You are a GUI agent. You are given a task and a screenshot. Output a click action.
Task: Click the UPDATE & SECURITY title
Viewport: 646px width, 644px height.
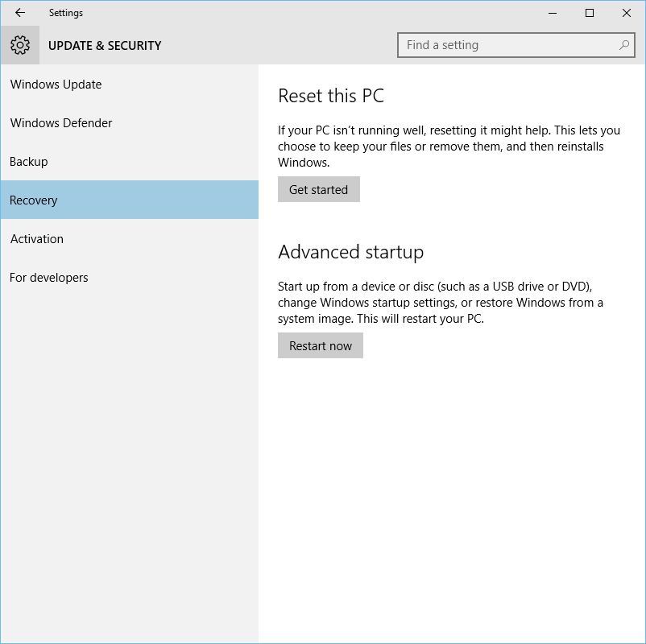point(105,45)
